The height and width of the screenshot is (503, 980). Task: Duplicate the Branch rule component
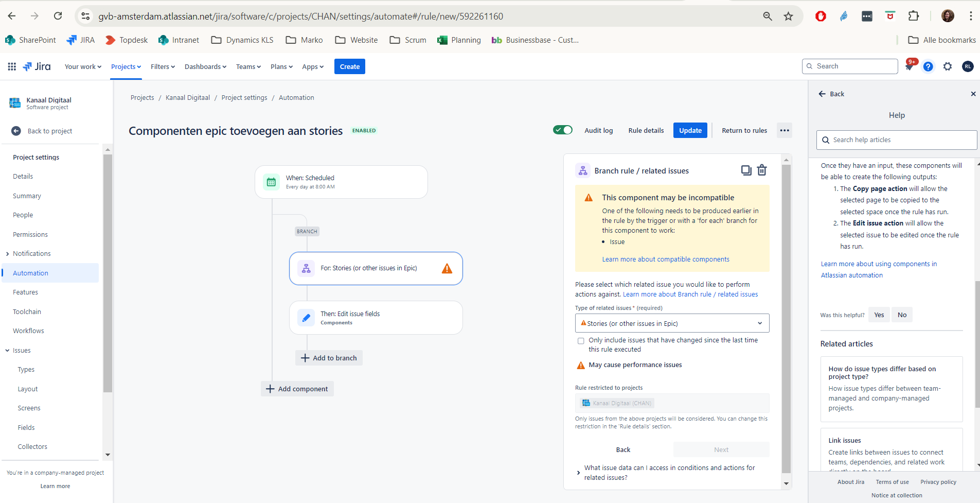(x=746, y=170)
